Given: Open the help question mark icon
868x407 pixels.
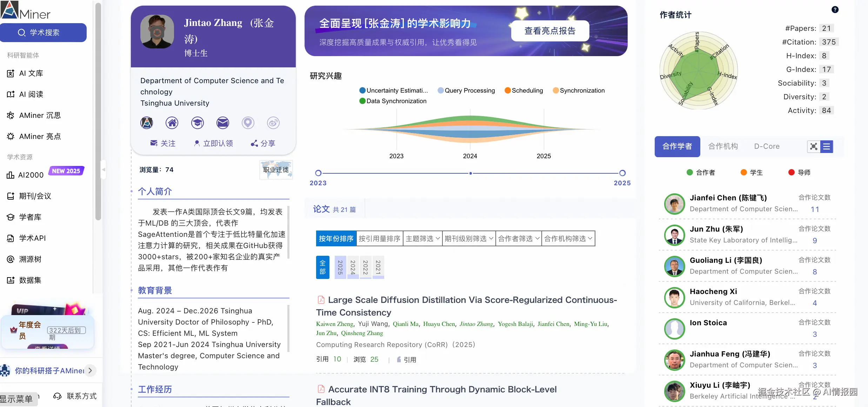Looking at the screenshot, I should click(835, 10).
